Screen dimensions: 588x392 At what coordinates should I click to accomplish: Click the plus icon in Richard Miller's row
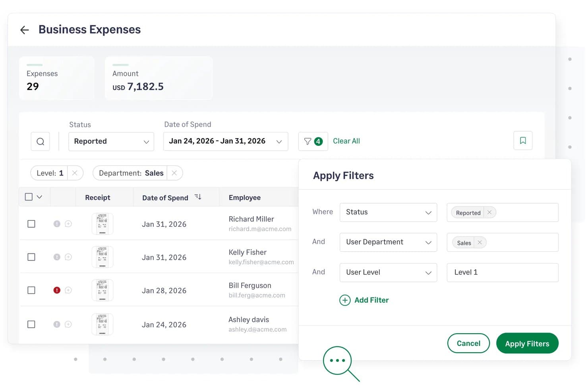[68, 224]
